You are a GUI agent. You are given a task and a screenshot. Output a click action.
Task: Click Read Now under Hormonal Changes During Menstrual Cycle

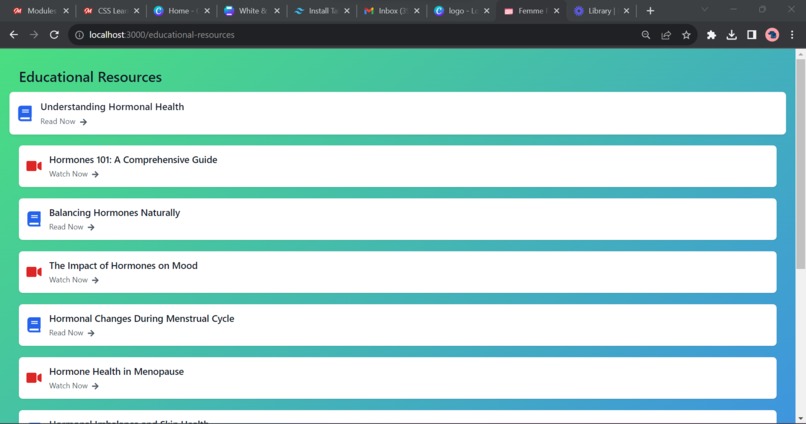tap(66, 333)
